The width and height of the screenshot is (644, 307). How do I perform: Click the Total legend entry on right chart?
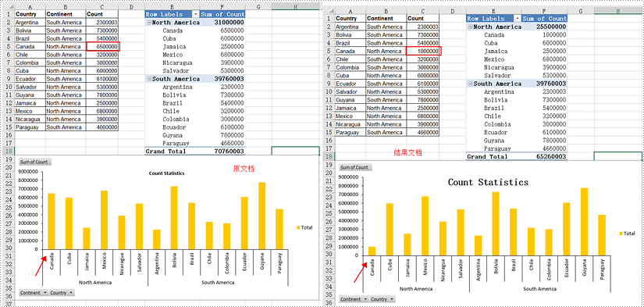click(x=627, y=233)
